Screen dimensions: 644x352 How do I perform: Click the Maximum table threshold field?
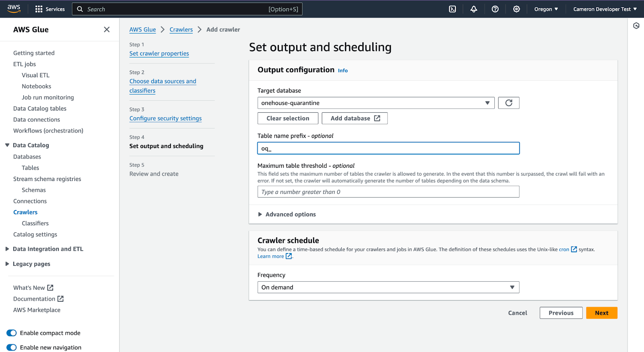pyautogui.click(x=388, y=192)
